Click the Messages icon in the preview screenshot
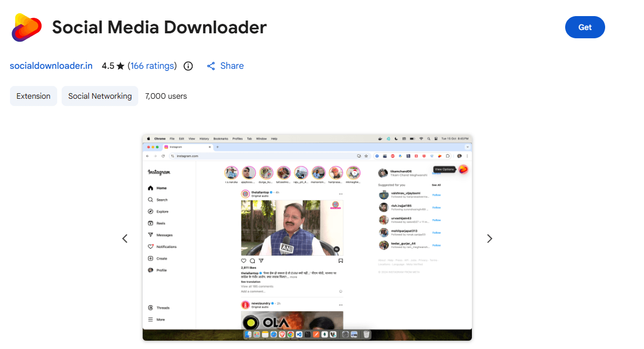 coord(150,235)
